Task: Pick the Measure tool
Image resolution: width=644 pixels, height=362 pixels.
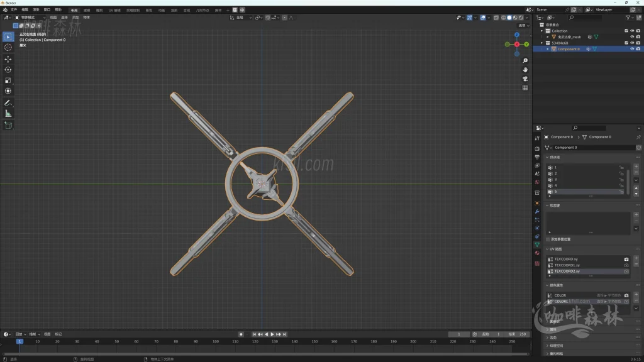Action: [x=8, y=113]
